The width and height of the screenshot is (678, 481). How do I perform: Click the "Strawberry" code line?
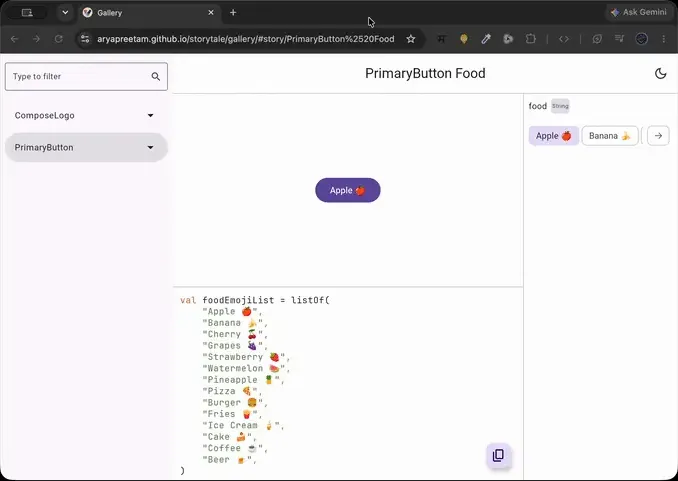(x=246, y=357)
